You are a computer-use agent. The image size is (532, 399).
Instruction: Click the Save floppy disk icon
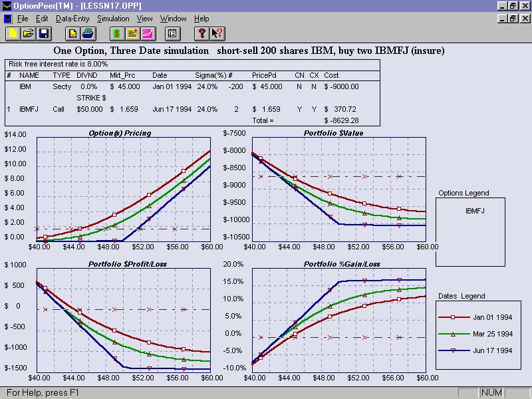[44, 33]
